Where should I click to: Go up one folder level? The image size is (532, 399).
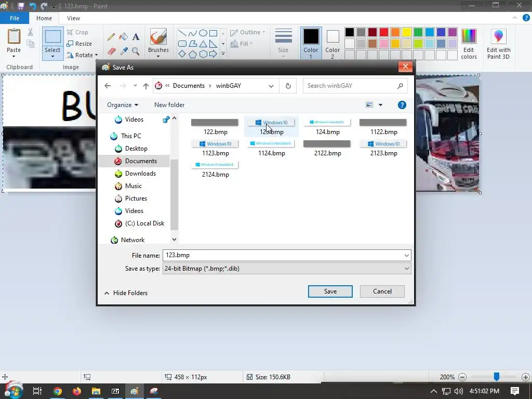pyautogui.click(x=146, y=86)
